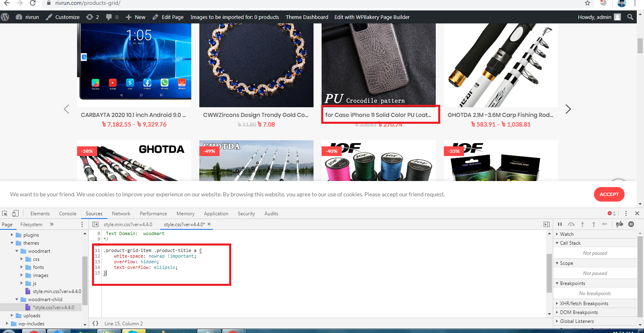Open the DevTools three-dot customize menu

click(626, 213)
